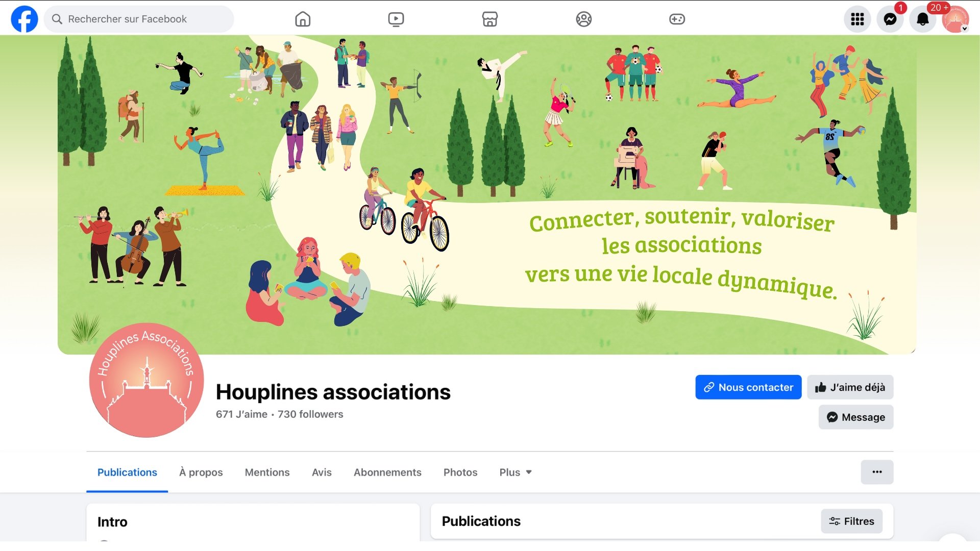Go to the Home feed icon
The width and height of the screenshot is (980, 551).
click(303, 19)
